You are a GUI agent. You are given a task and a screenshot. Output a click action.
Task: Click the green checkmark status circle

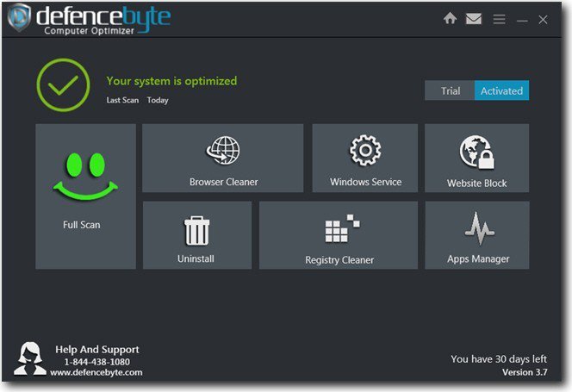coord(63,85)
